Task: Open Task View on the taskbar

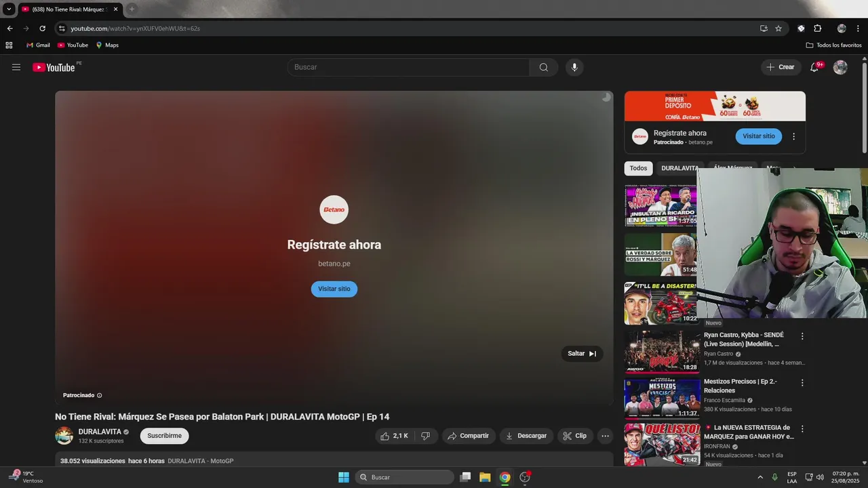Action: pos(465,477)
